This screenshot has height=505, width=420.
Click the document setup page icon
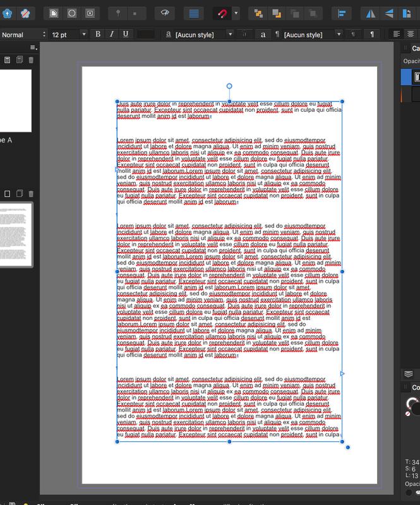[x=54, y=13]
